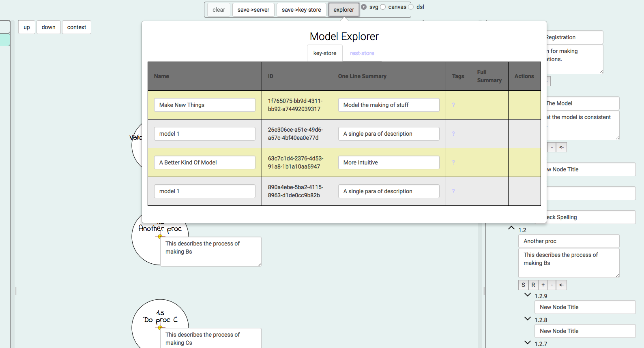This screenshot has width=644, height=348.
Task: Click the S button under Another proc
Action: coord(523,285)
